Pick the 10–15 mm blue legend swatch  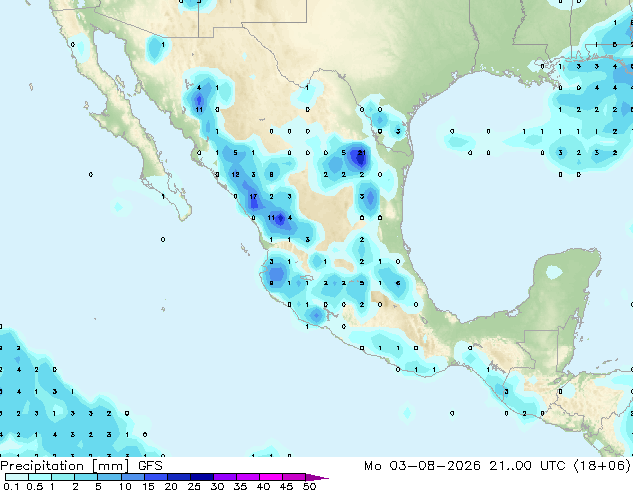[132, 477]
